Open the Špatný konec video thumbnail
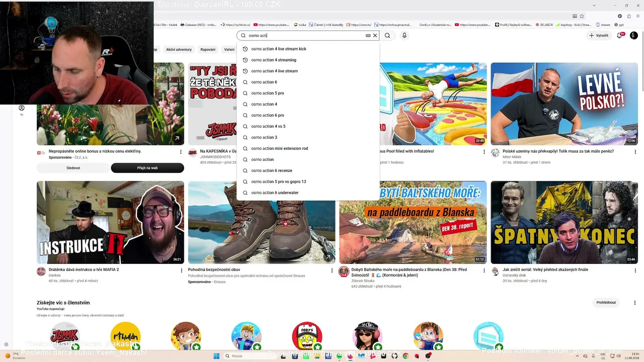The height and width of the screenshot is (362, 644). pyautogui.click(x=564, y=222)
